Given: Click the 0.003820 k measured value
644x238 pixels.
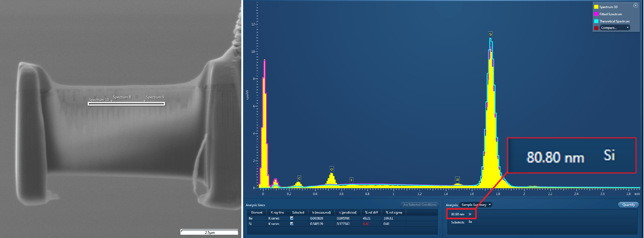Looking at the screenshot, I should pos(317,218).
